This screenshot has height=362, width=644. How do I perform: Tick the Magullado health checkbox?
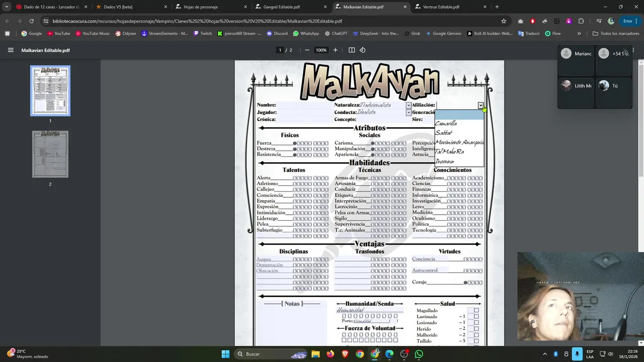click(476, 311)
